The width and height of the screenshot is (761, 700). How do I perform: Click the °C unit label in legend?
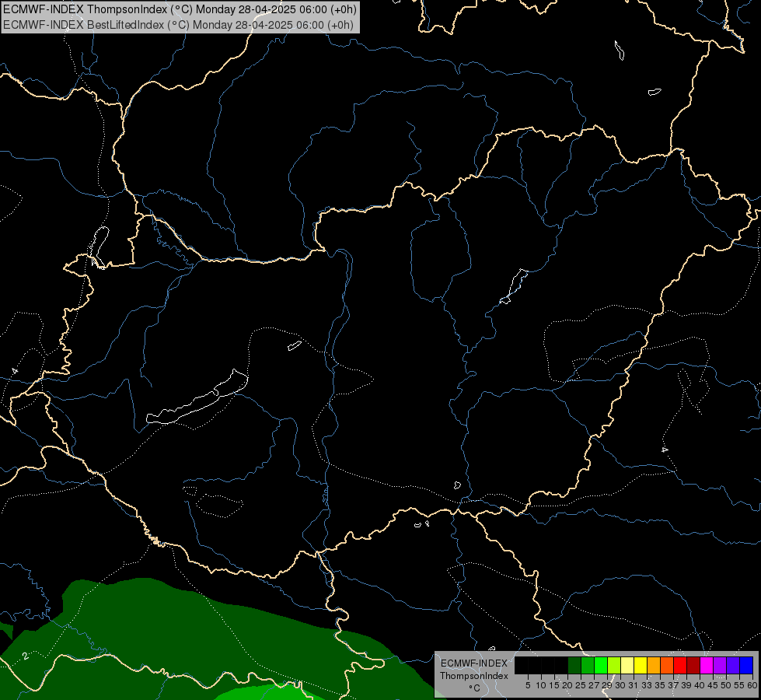point(475,688)
